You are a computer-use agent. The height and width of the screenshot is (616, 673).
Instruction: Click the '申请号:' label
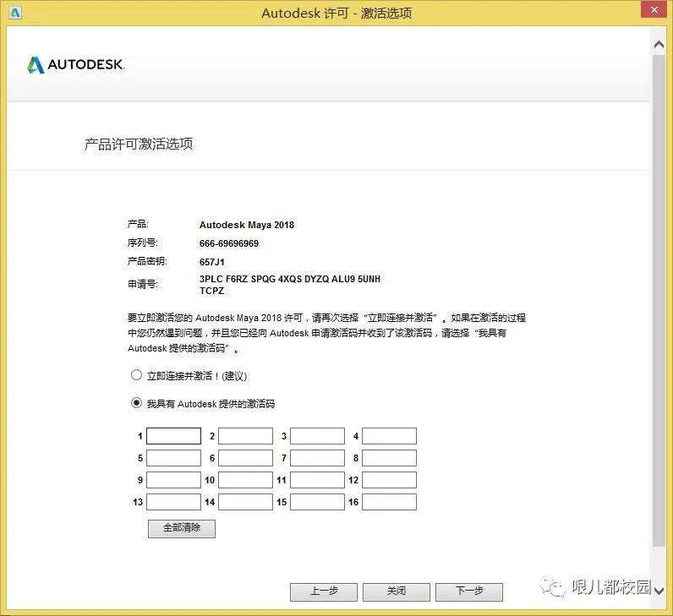point(143,284)
